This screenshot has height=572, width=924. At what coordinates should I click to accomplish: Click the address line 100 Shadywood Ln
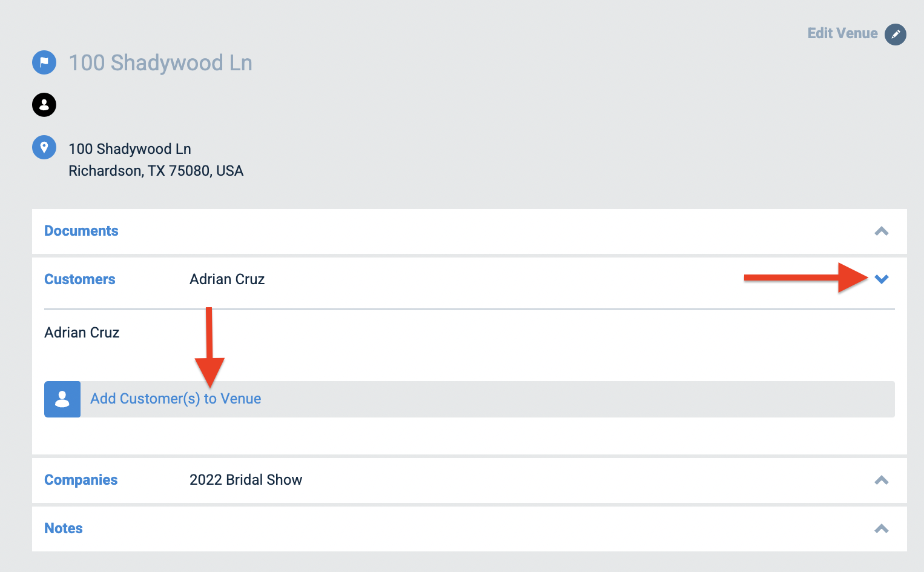click(130, 149)
